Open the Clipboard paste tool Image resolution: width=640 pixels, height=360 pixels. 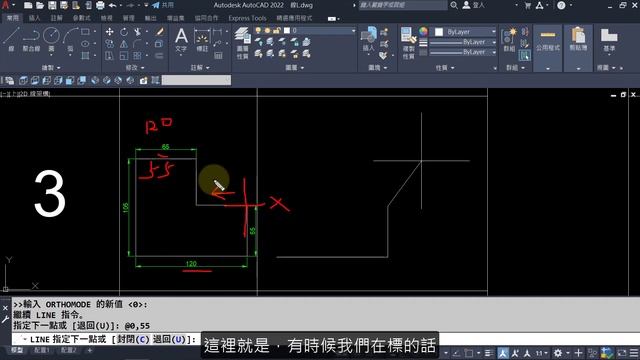pyautogui.click(x=578, y=40)
